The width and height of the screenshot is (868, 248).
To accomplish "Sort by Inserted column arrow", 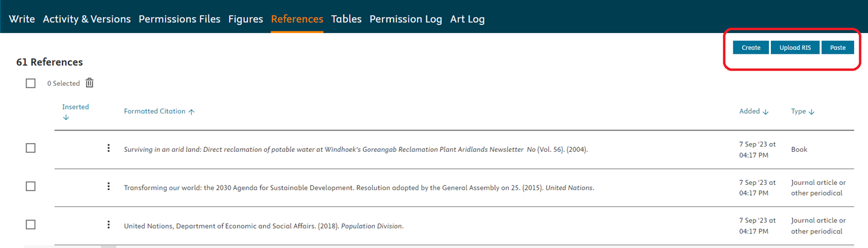I will click(x=66, y=118).
